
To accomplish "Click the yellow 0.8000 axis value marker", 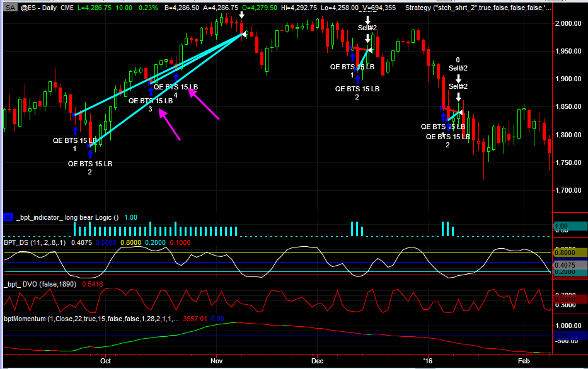I will 569,251.
